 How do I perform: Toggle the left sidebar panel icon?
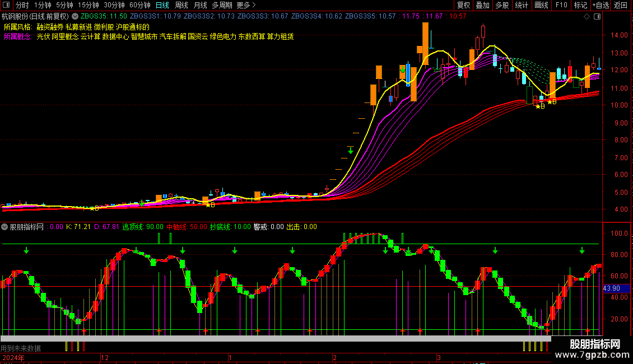(6, 5)
